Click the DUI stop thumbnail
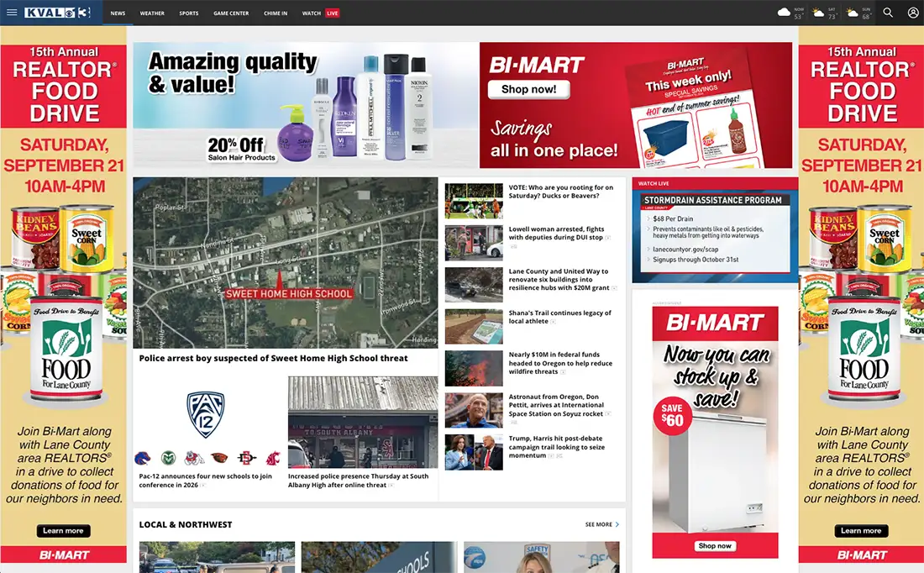The width and height of the screenshot is (924, 573). 474,243
